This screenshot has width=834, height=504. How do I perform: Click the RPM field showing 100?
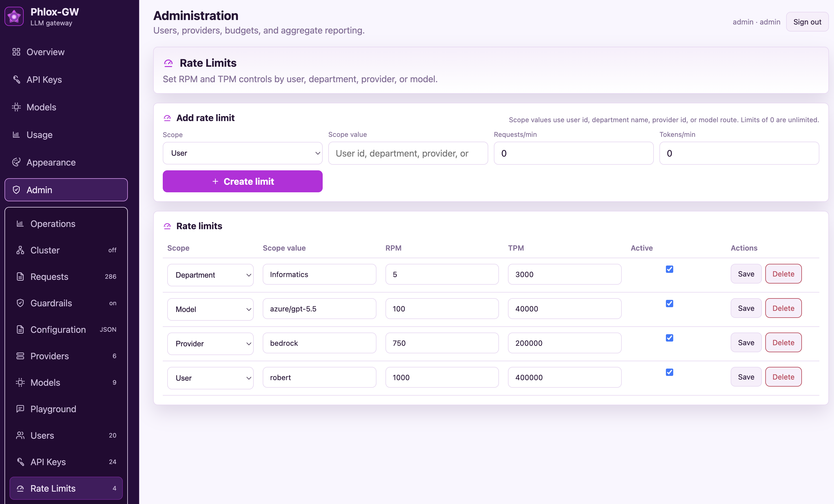pos(442,308)
